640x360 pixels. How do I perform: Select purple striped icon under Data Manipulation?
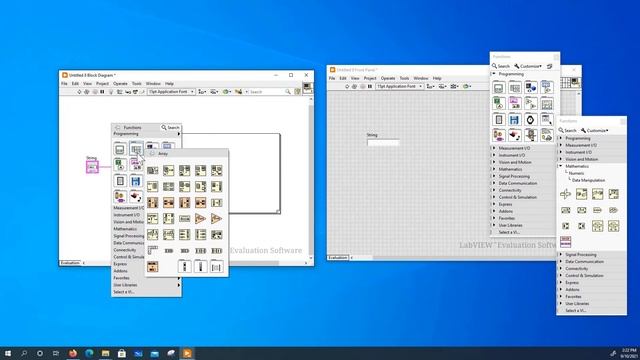point(566,242)
